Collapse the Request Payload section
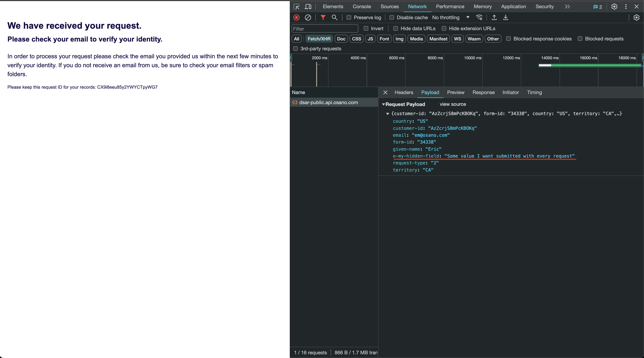Image resolution: width=644 pixels, height=358 pixels. click(383, 104)
